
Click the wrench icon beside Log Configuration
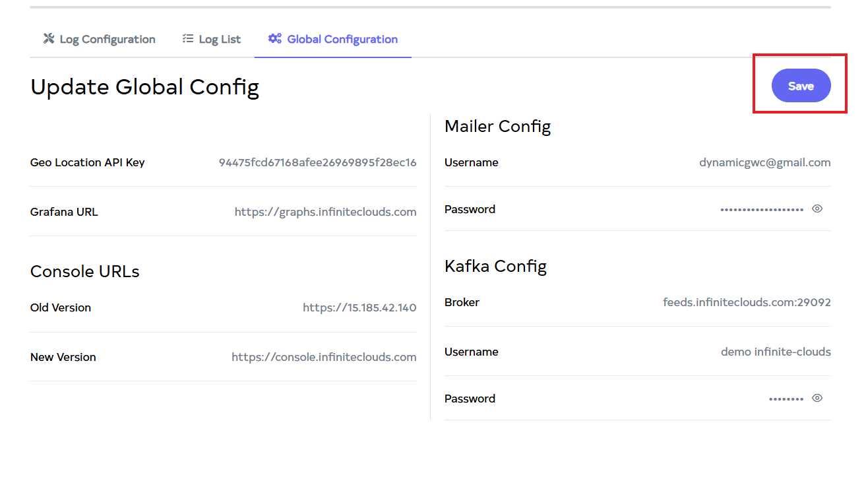49,39
